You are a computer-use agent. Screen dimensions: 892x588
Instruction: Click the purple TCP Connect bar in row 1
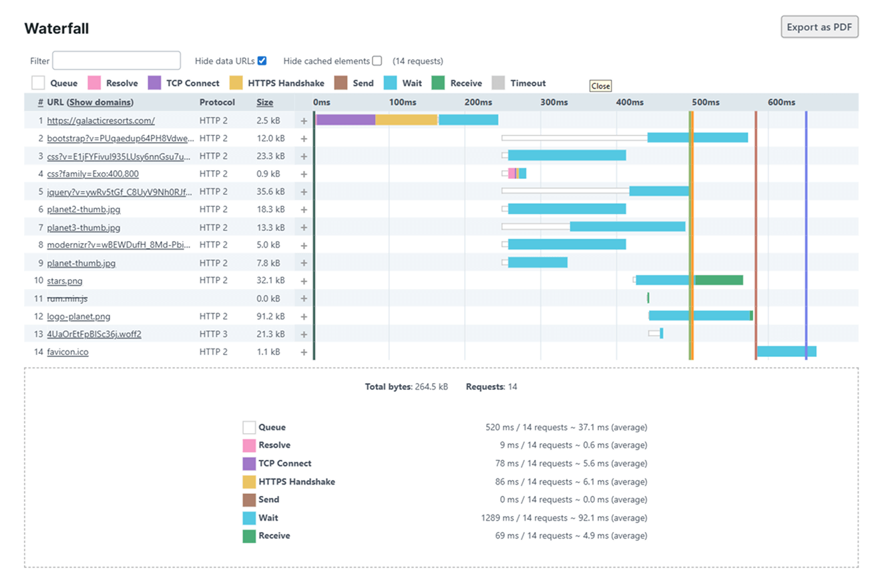tap(345, 120)
